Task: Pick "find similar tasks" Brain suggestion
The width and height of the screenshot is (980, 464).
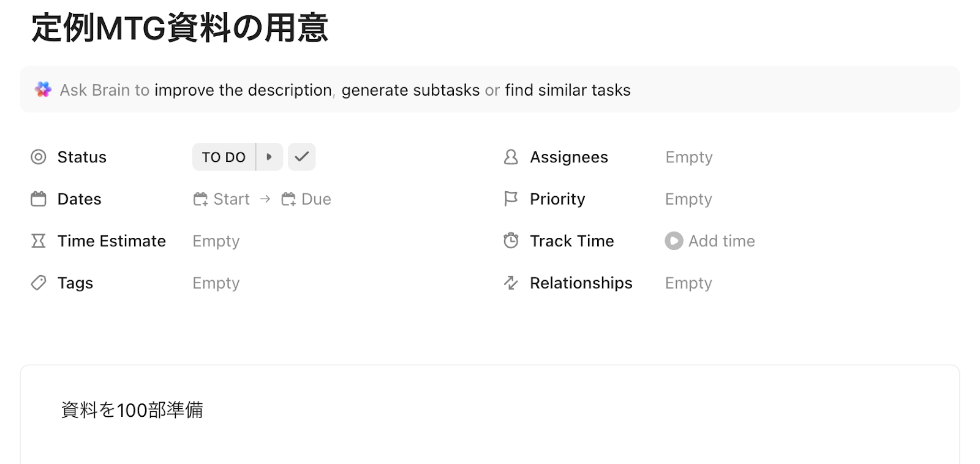Action: click(567, 90)
